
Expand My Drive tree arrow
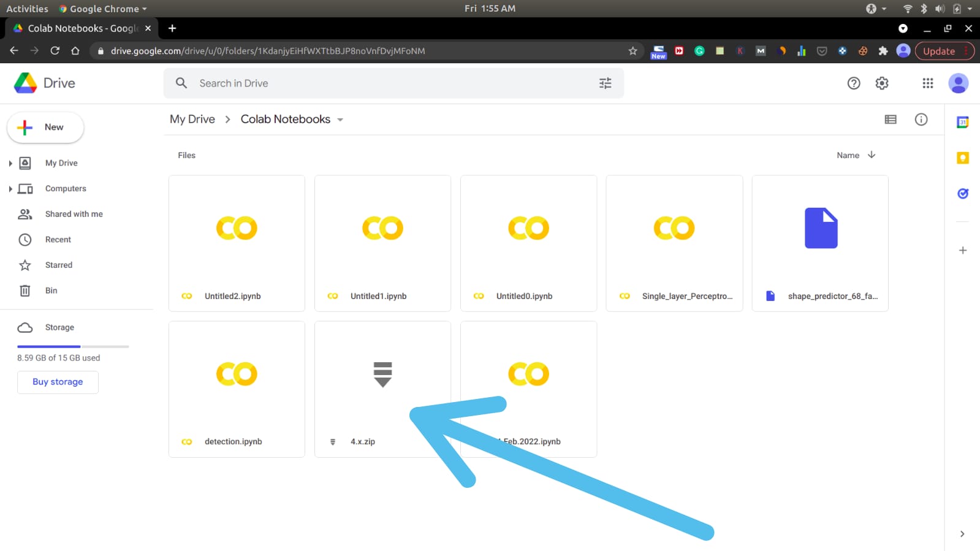click(10, 163)
